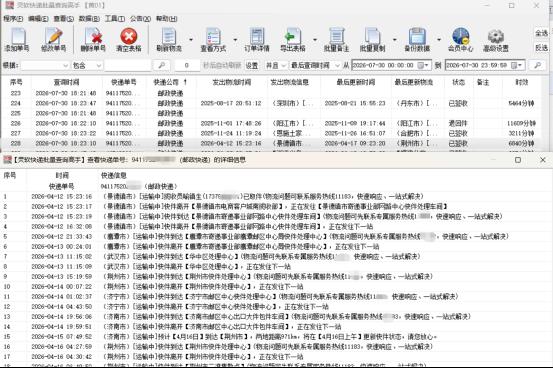Click the 快递信息 header in detail window
The width and height of the screenshot is (553, 368).
pos(114,175)
